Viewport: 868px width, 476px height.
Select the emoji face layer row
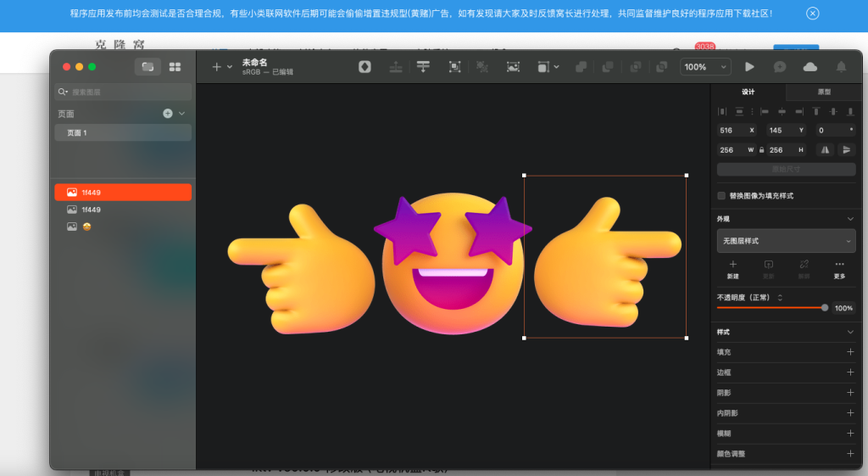point(123,227)
